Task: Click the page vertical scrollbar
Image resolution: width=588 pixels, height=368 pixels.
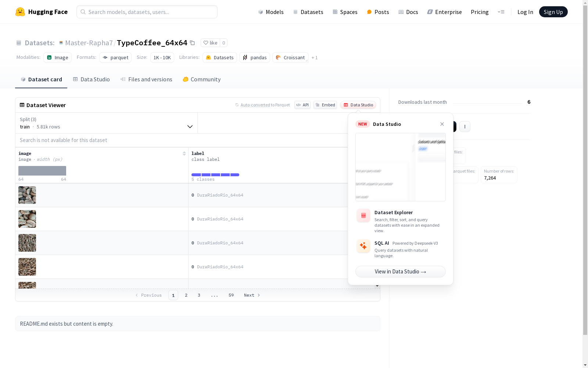Action: (585, 169)
